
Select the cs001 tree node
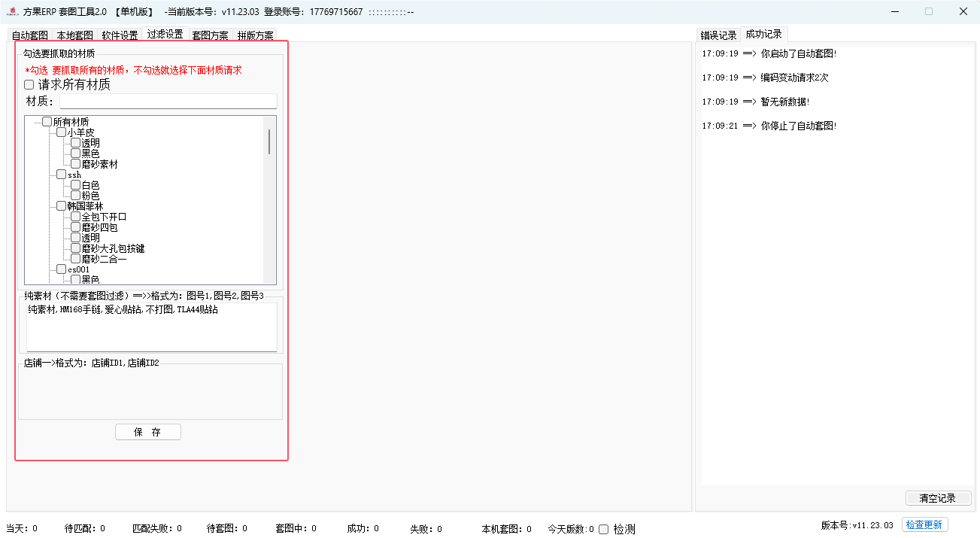click(78, 269)
